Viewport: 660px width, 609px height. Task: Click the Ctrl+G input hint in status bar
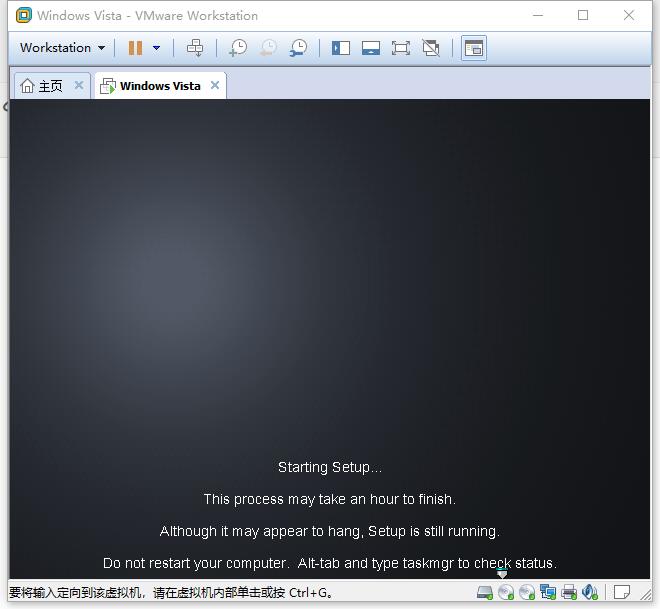pyautogui.click(x=171, y=593)
